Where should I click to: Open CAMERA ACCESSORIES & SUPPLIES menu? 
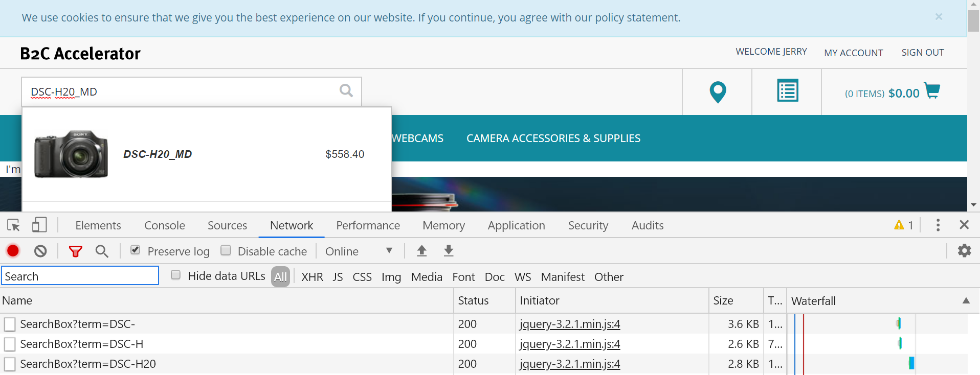pos(553,138)
